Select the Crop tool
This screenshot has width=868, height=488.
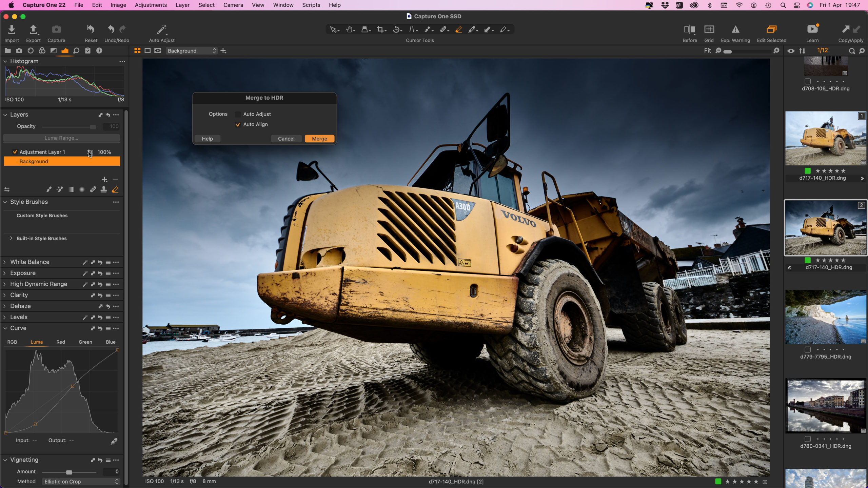[380, 29]
